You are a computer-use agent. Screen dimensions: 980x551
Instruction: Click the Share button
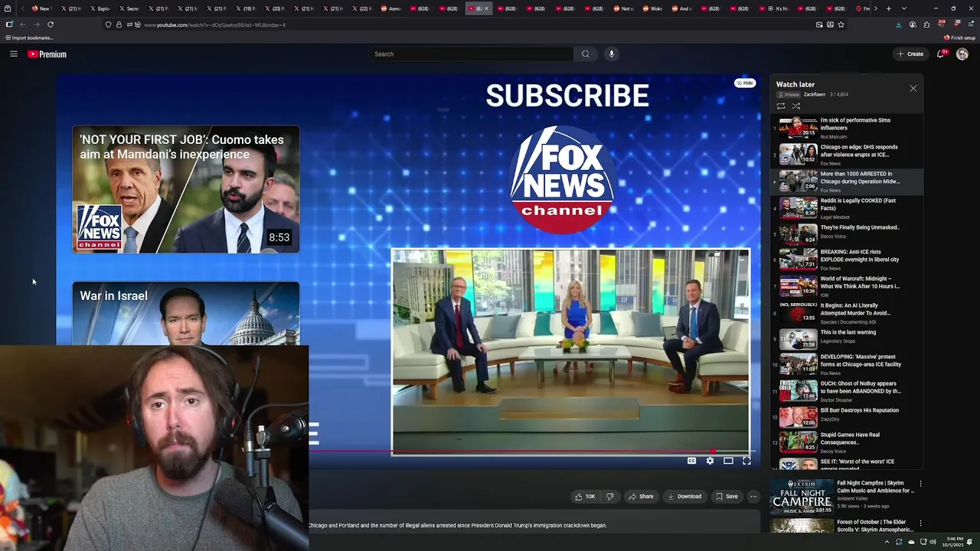[x=641, y=496]
